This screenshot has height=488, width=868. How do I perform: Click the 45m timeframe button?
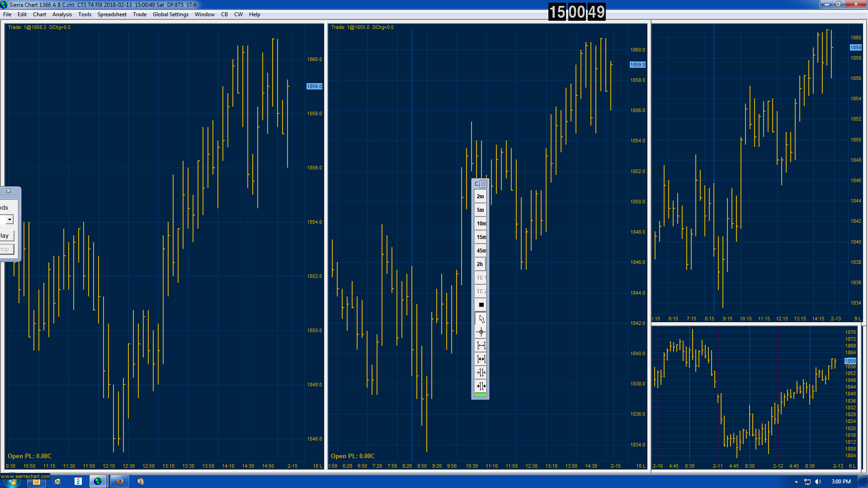(x=481, y=251)
